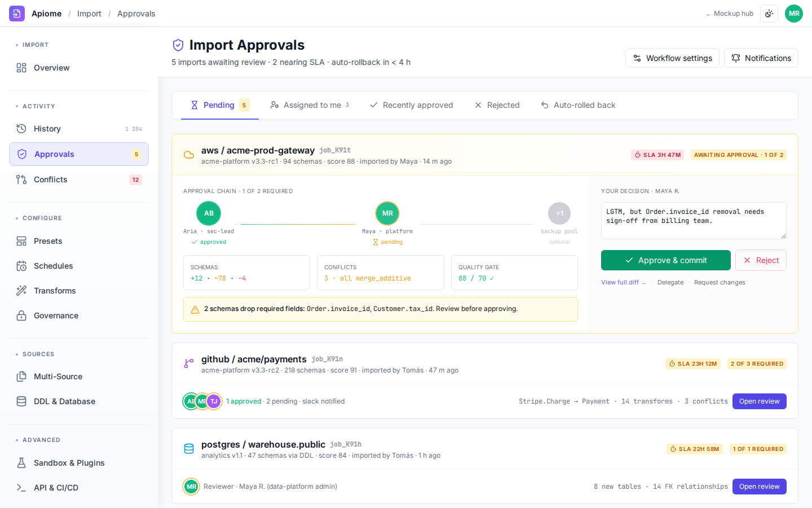Switch to the Assigned to me tab
The width and height of the screenshot is (812, 508).
pos(310,105)
